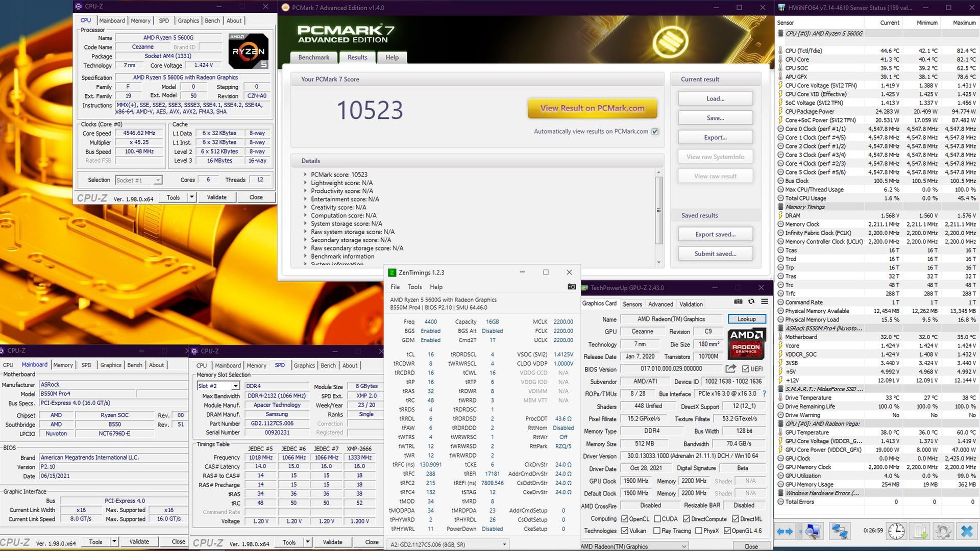Click HWiNFO expand/collapse arrows icon
The image size is (980, 551).
(785, 531)
